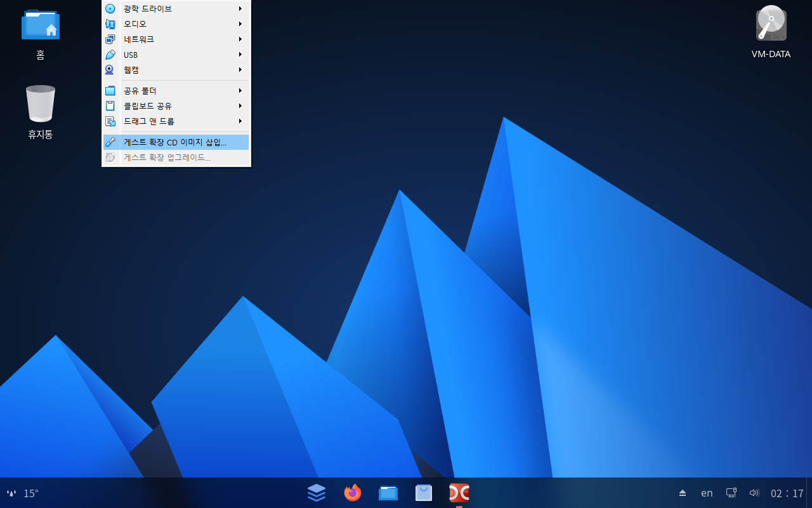Select the 네트워크 menu entry
The width and height of the screenshot is (812, 508).
click(x=176, y=39)
